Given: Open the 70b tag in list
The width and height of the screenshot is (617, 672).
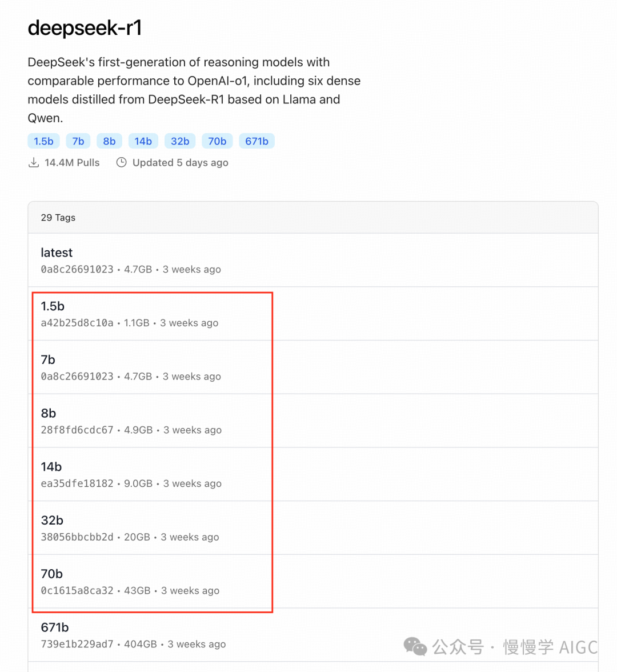Looking at the screenshot, I should click(x=52, y=574).
